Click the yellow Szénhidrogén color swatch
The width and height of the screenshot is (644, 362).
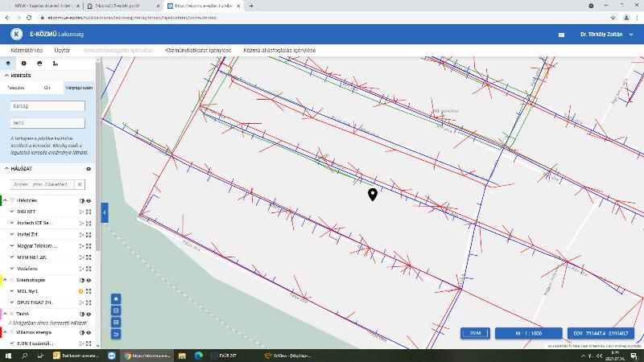coord(1,280)
